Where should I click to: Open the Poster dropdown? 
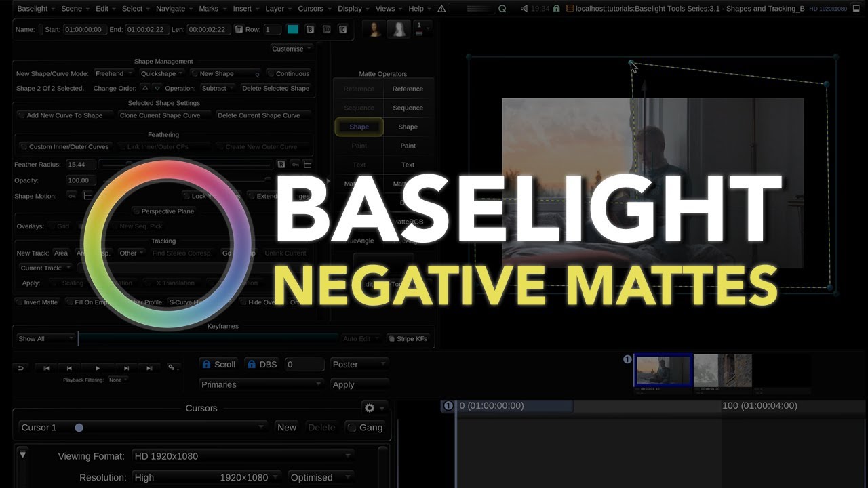(x=359, y=364)
